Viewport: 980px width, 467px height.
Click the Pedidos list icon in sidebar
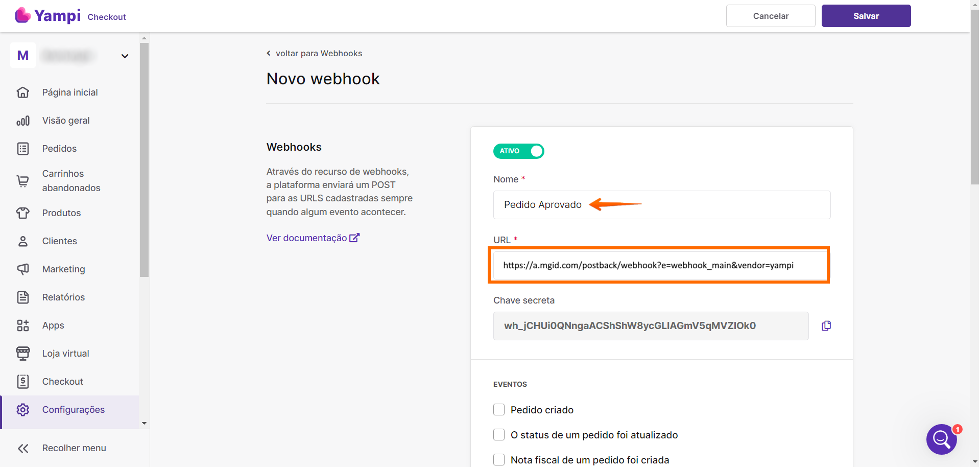[23, 149]
